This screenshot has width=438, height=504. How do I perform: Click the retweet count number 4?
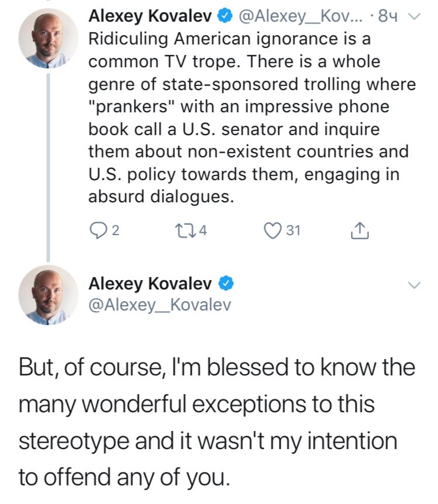(202, 230)
